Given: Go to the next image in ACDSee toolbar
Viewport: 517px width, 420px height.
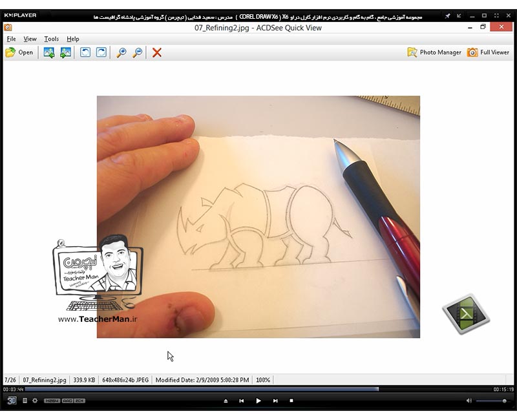Looking at the screenshot, I should click(65, 52).
